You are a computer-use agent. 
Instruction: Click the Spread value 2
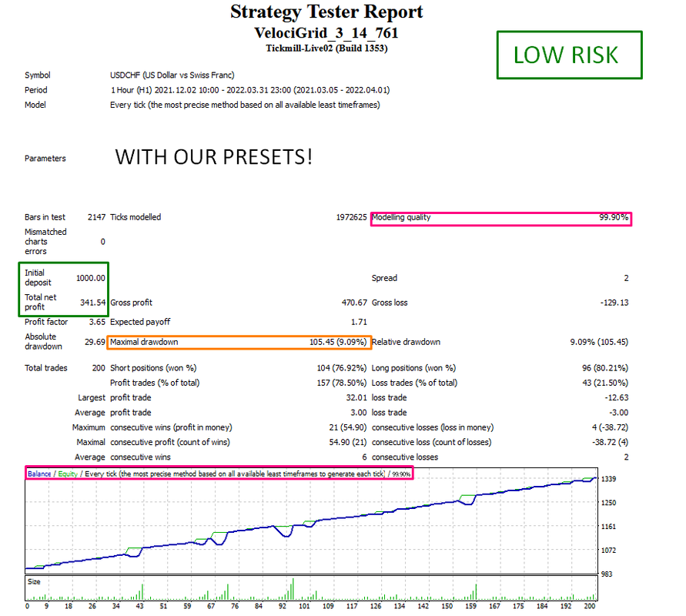click(626, 278)
